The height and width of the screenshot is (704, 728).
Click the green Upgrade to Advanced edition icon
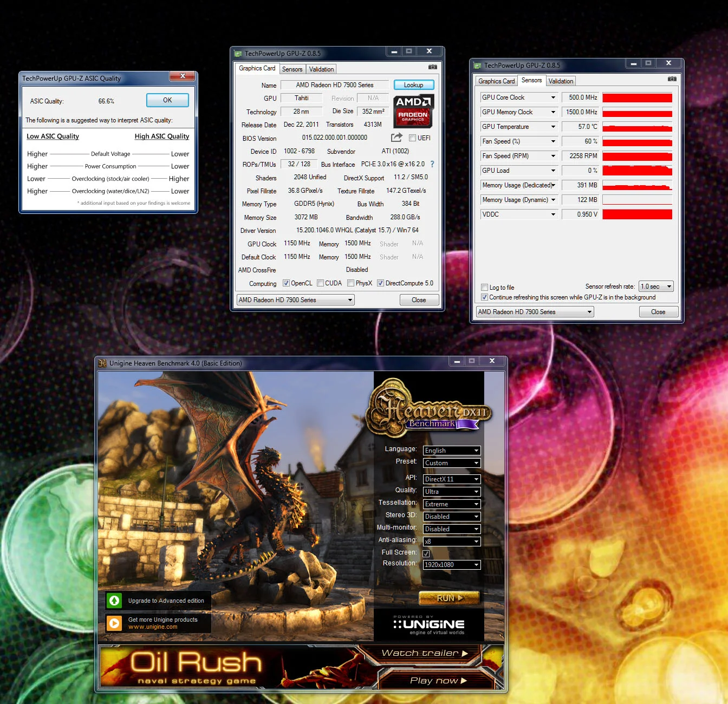click(x=114, y=601)
